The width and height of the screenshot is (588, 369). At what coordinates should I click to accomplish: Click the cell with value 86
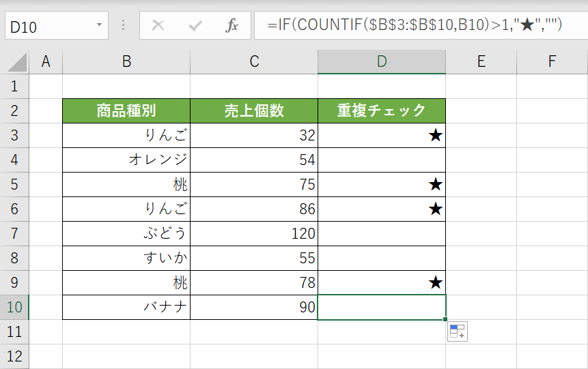click(254, 209)
